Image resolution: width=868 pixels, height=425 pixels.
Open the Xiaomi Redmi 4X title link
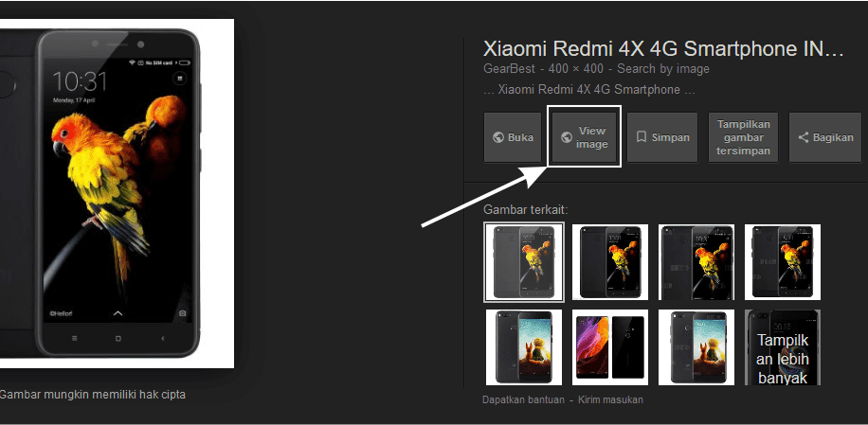[663, 48]
